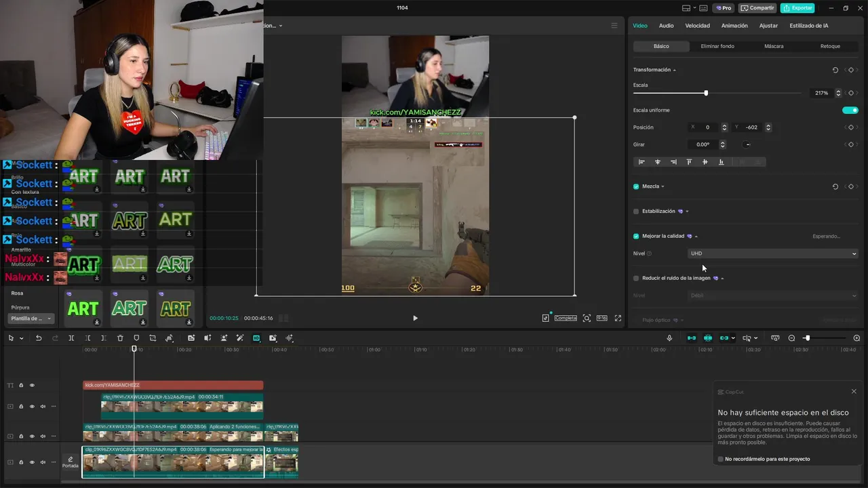Viewport: 868px width, 488px height.
Task: Edit the Portada cover
Action: pos(71,462)
